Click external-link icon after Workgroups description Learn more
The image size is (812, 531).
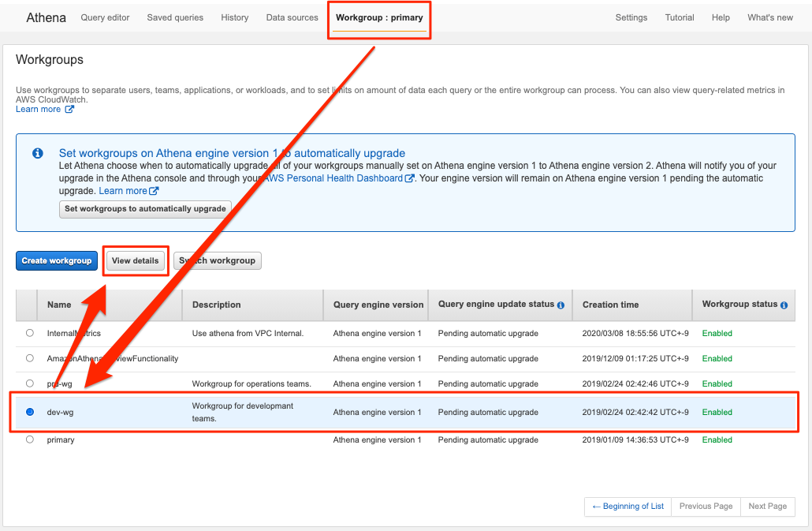tap(69, 110)
